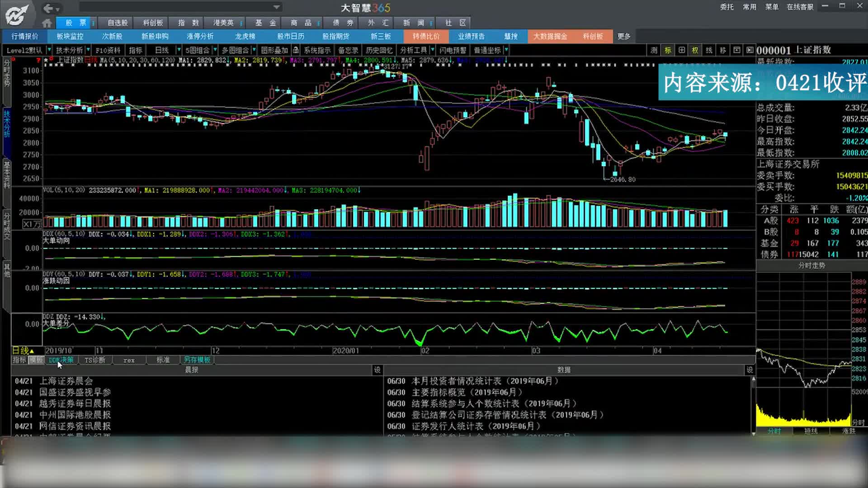868x488 pixels.
Task: Toggle the X1万 volume scale button
Action: point(32,224)
